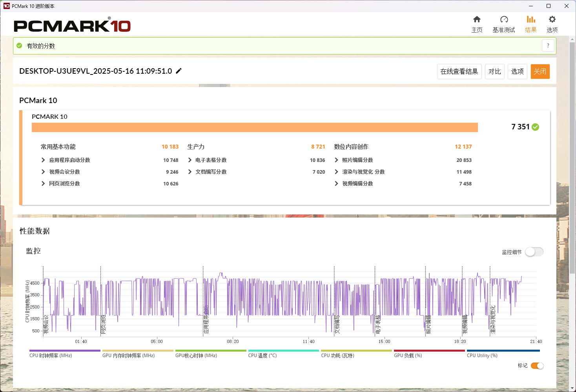The height and width of the screenshot is (392, 576).
Task: Click the 照片编辑 marker on the chart
Action: pyautogui.click(x=428, y=324)
